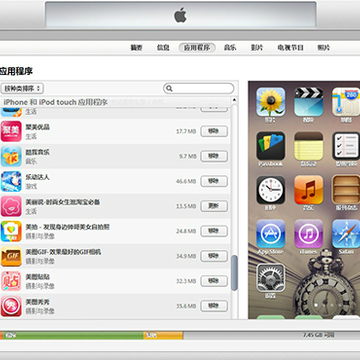Select the 酷我音乐 app name text
This screenshot has height=360, width=360.
click(x=38, y=152)
